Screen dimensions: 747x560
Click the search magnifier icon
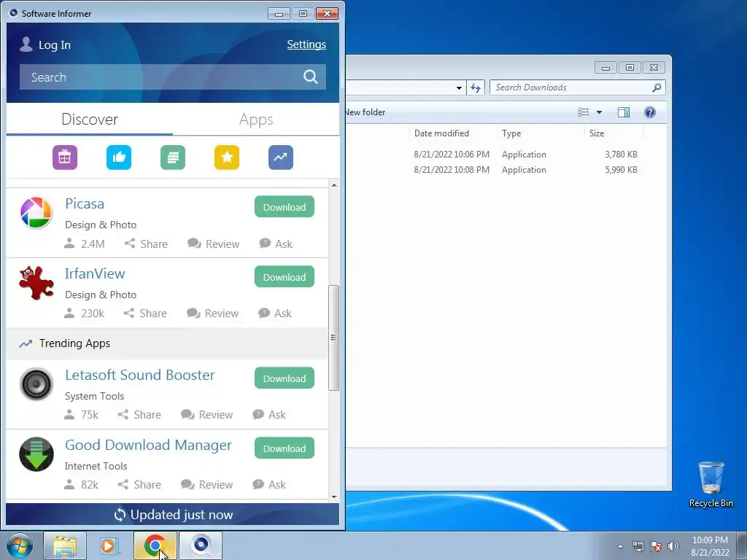(x=311, y=77)
